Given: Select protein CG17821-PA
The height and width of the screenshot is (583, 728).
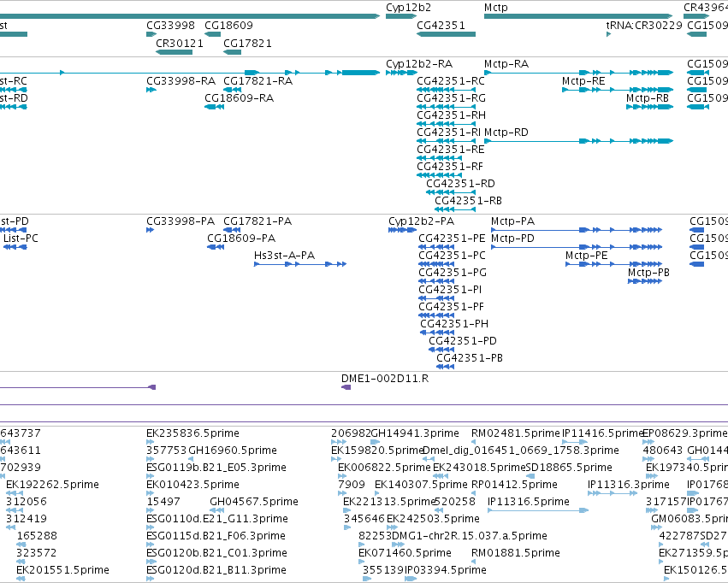Looking at the screenshot, I should click(232, 230).
